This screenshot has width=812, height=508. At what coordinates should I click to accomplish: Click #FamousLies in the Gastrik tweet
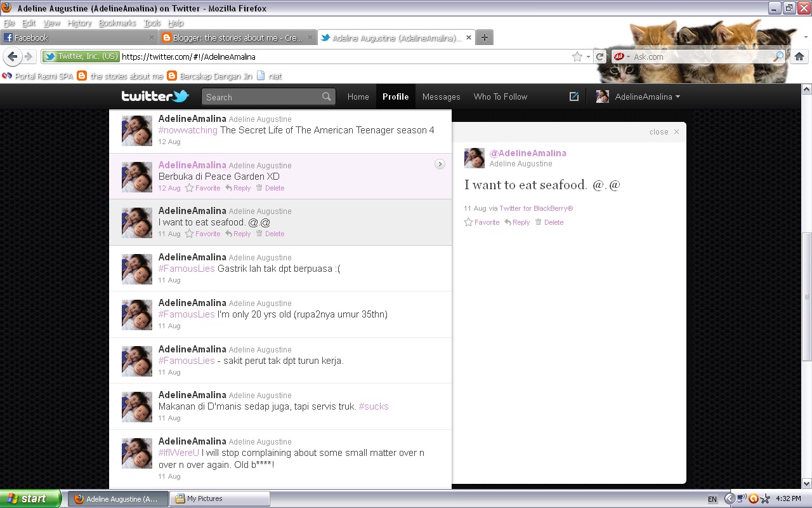(187, 269)
